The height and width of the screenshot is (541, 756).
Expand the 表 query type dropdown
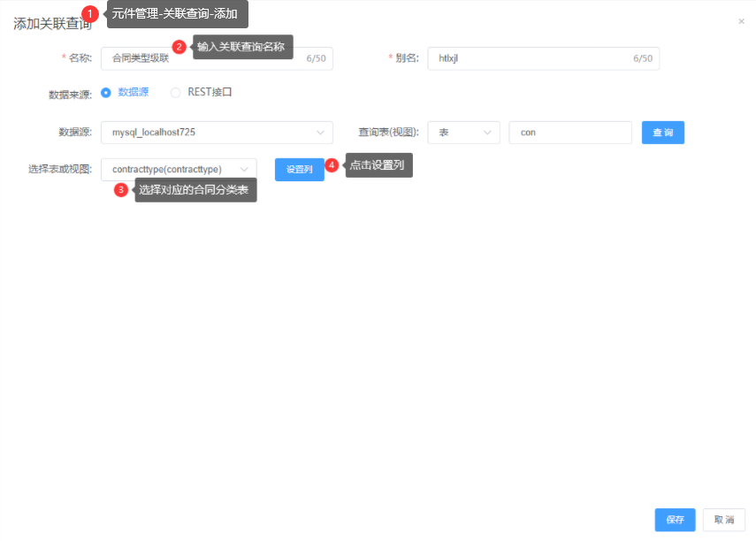[463, 133]
